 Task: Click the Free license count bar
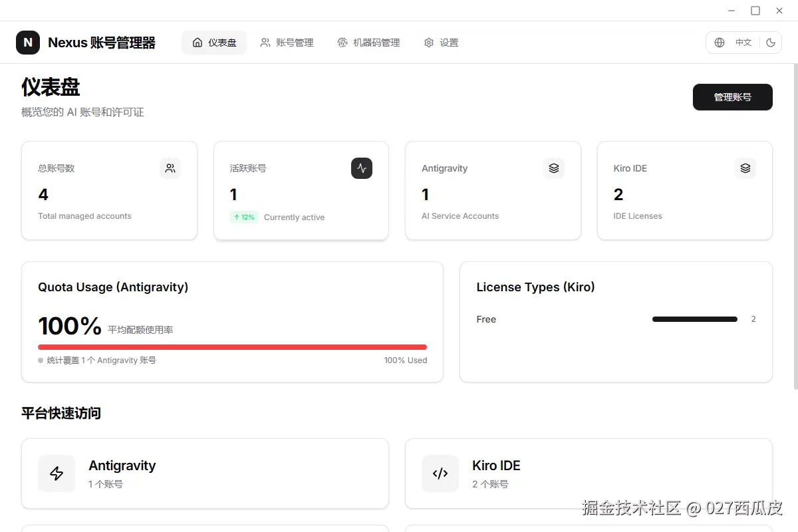[x=694, y=319]
